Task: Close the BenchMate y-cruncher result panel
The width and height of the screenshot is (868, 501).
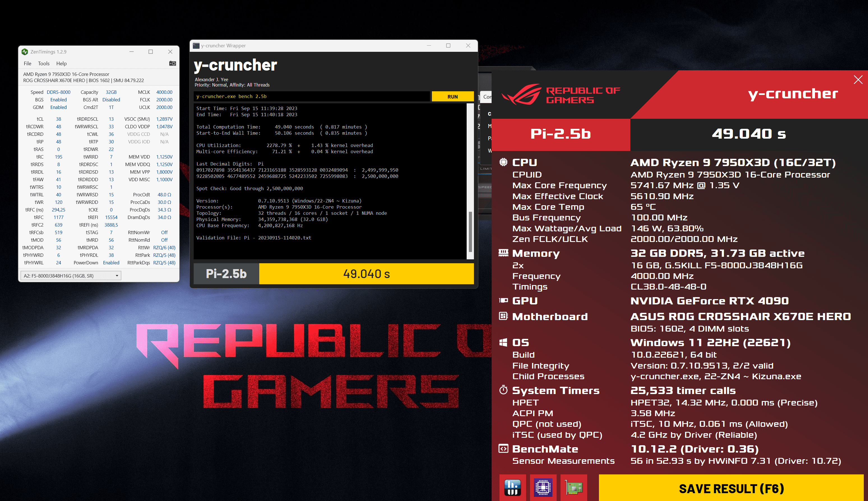Action: click(858, 80)
